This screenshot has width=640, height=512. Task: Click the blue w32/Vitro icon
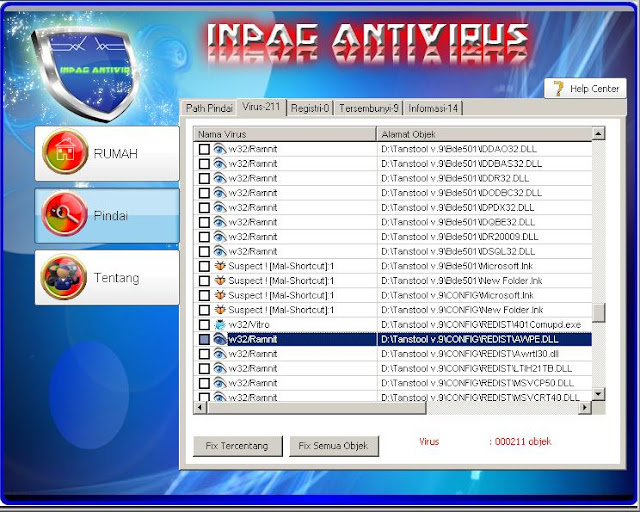(220, 325)
